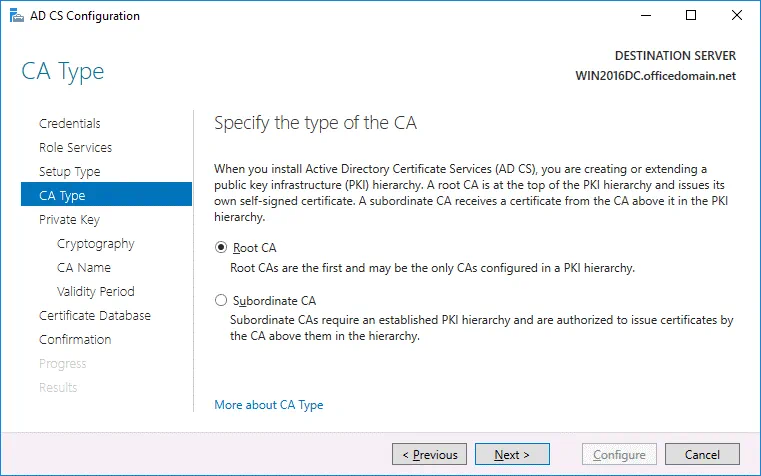Jump to CA Name sub-step
761x476 pixels.
[84, 268]
